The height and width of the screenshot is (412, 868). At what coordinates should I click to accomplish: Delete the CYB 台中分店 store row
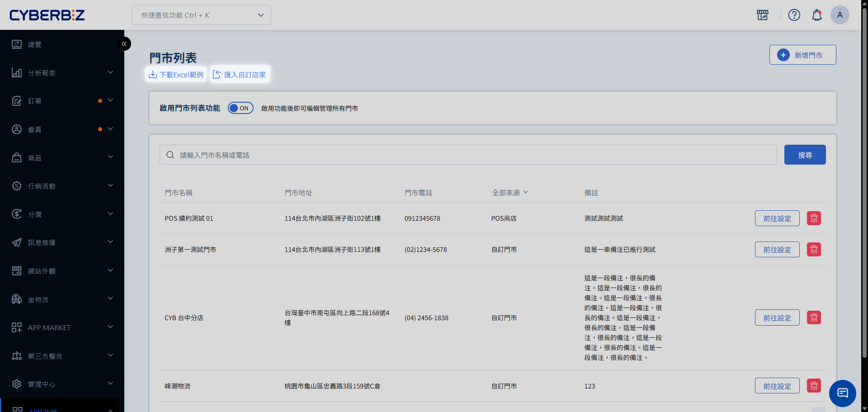(x=814, y=318)
